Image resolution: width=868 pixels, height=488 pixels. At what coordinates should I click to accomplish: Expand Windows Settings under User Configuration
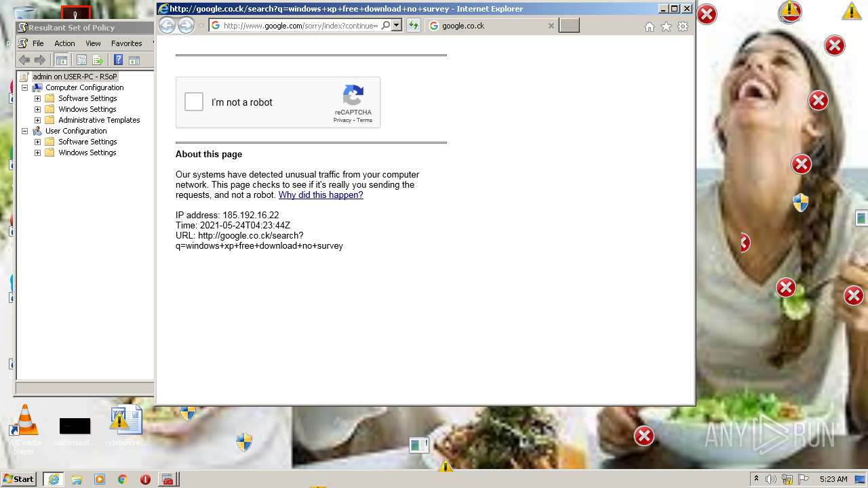pos(37,152)
